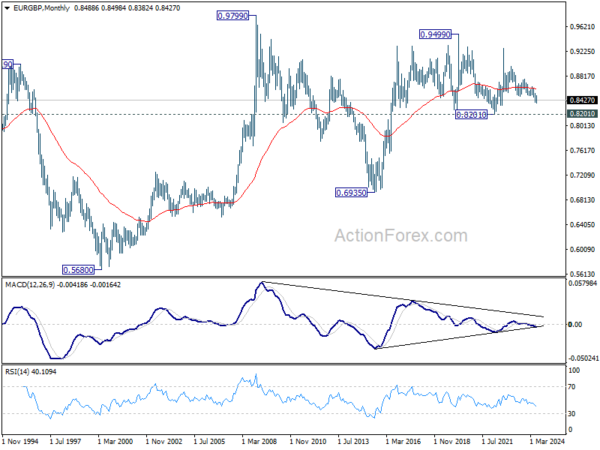Click the 0.82010 support price label on chart
This screenshot has height=450, width=600.
pyautogui.click(x=471, y=114)
